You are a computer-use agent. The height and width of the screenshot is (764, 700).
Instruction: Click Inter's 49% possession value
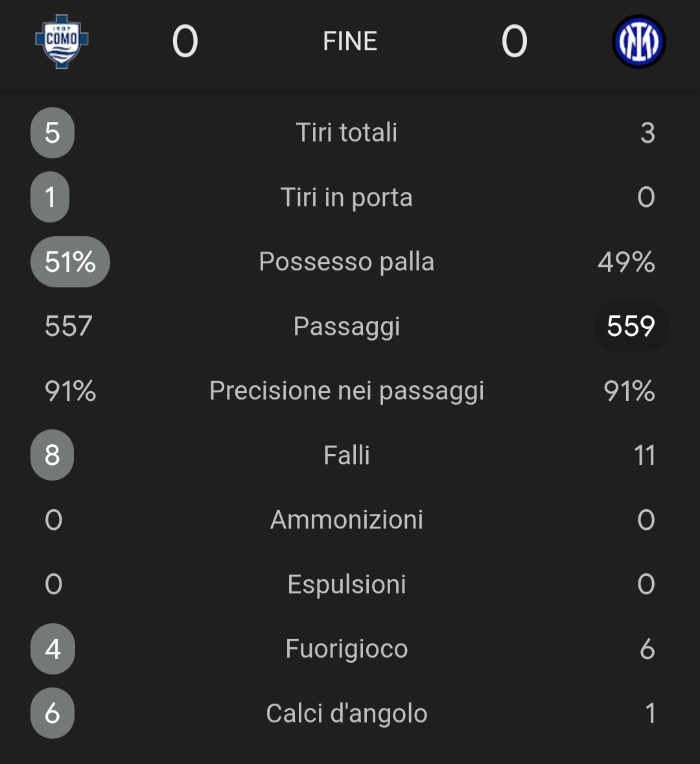(x=626, y=262)
